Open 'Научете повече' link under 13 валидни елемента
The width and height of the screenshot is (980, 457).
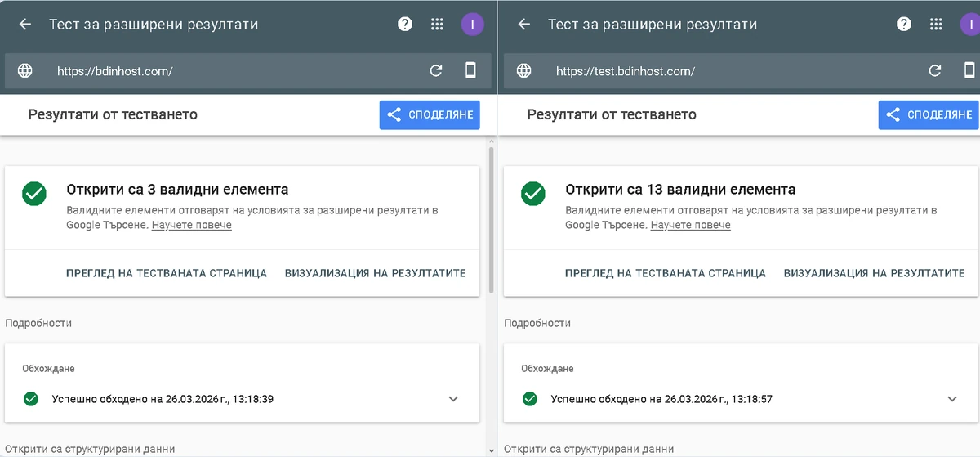click(x=691, y=225)
